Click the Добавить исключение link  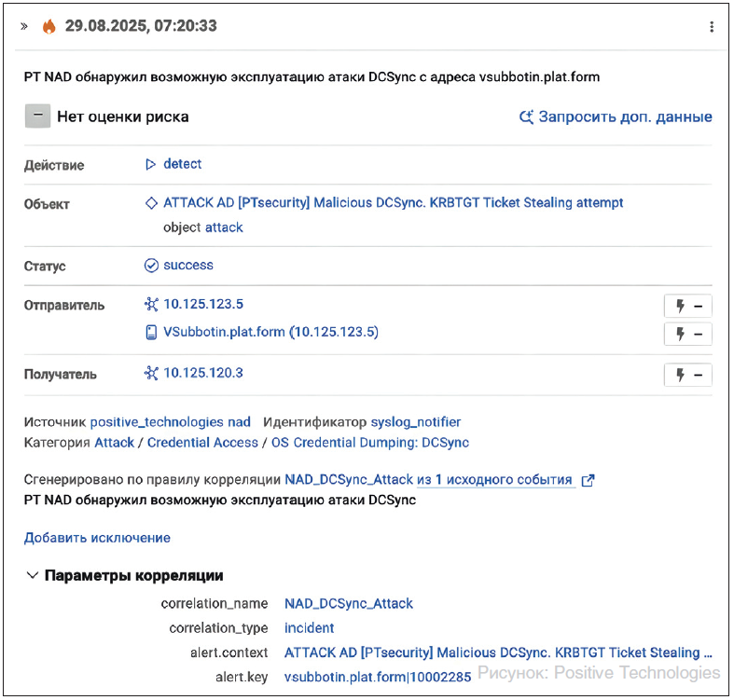(97, 538)
